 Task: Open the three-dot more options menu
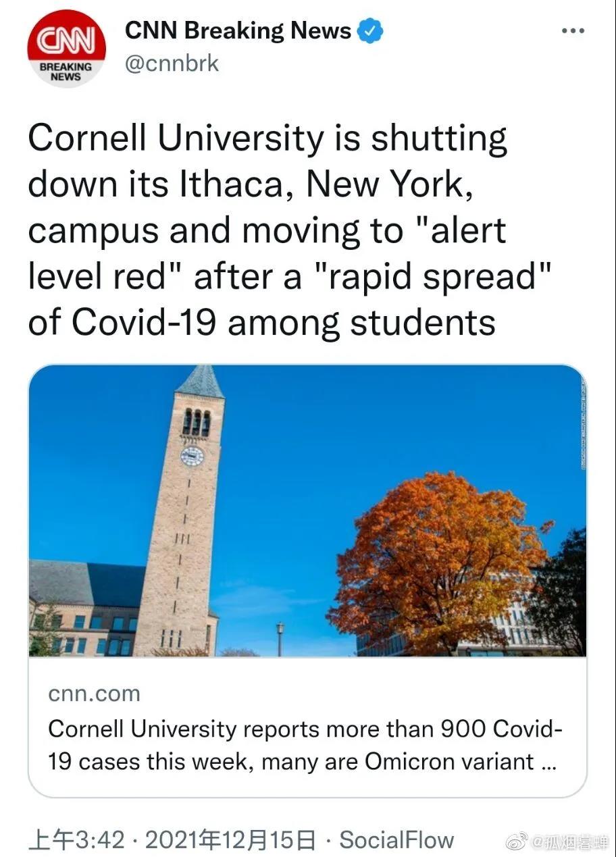573,31
